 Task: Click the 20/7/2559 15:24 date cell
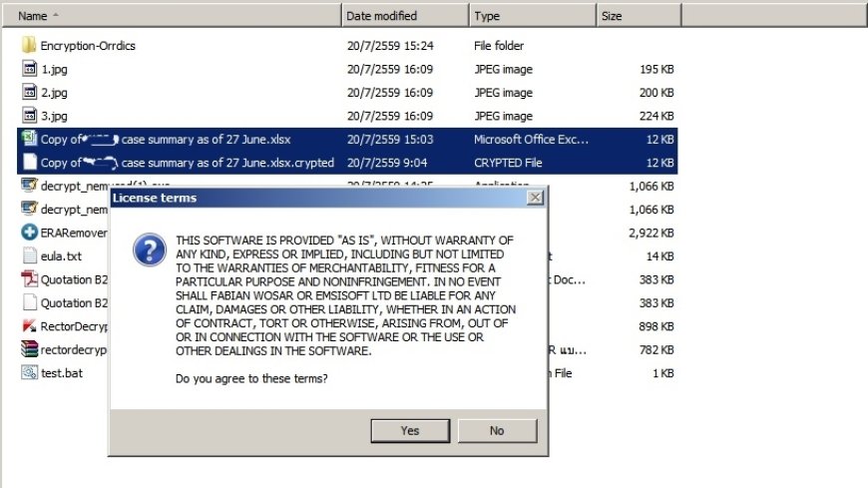(390, 46)
